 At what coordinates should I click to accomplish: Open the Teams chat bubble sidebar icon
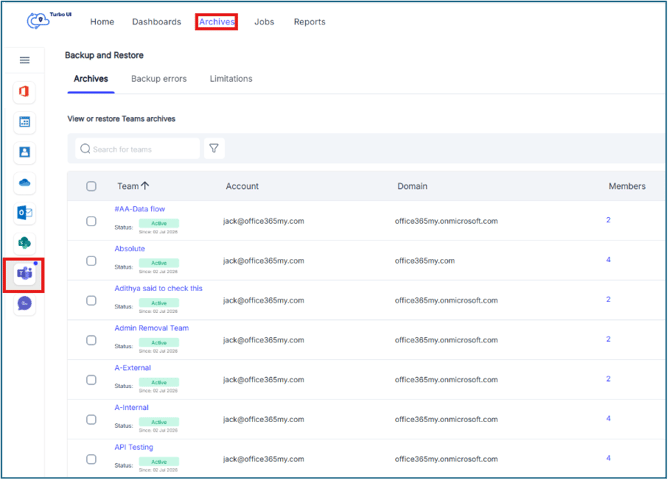coord(24,304)
